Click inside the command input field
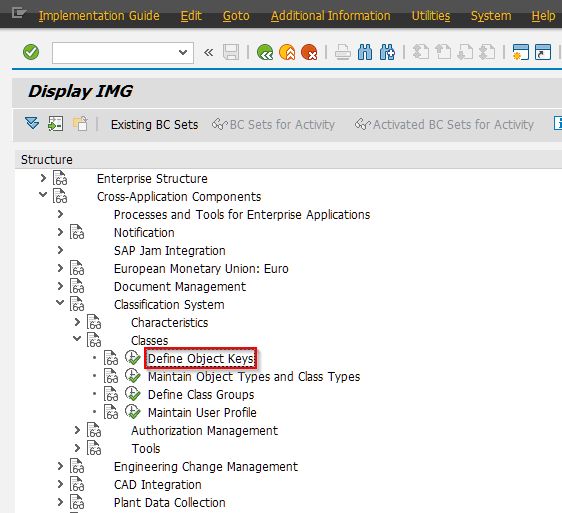562x513 pixels. tap(115, 53)
